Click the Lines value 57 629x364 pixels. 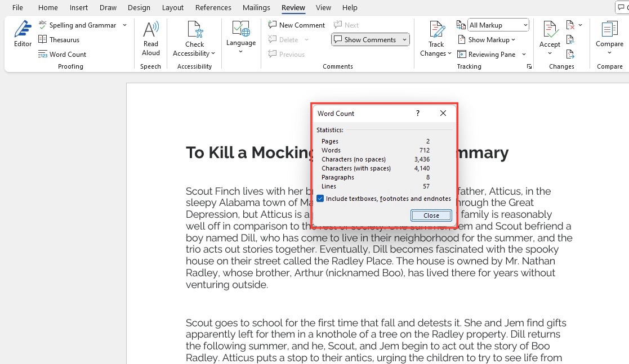pyautogui.click(x=426, y=186)
